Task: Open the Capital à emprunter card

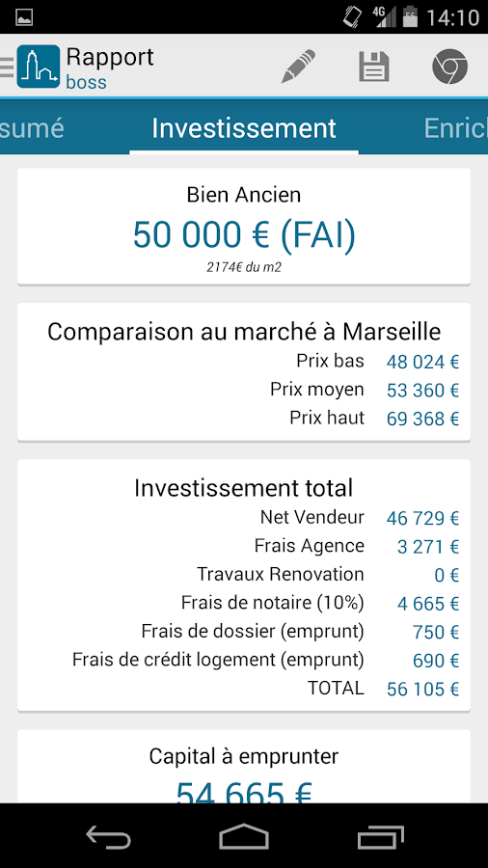Action: coord(244,766)
